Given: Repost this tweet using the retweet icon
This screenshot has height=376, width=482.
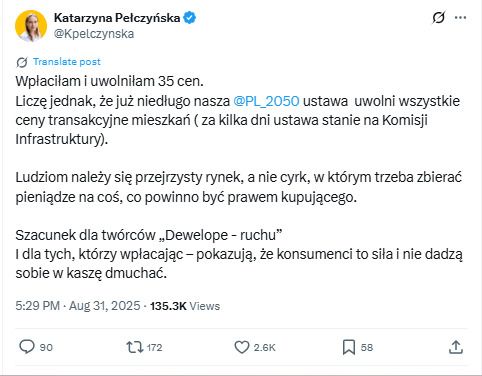Looking at the screenshot, I should coord(135,347).
